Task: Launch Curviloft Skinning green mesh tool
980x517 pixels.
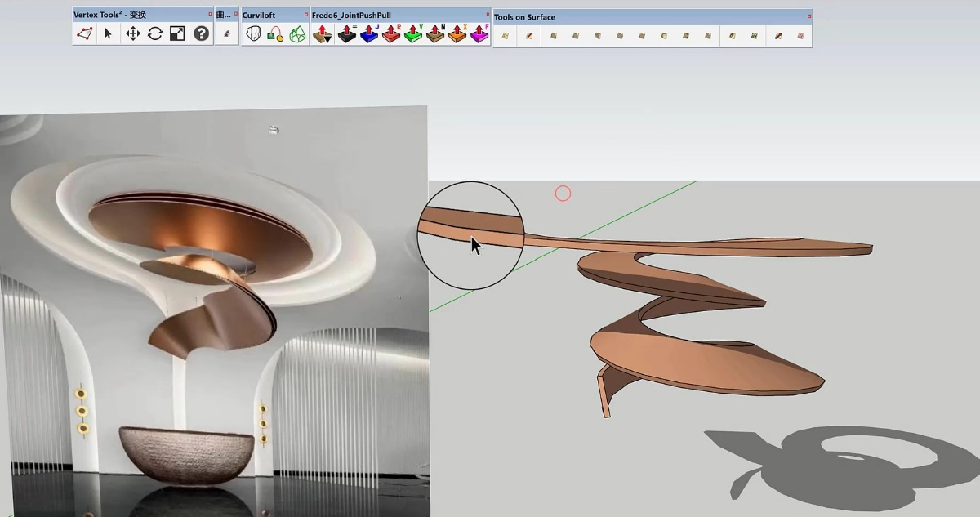Action: click(298, 33)
